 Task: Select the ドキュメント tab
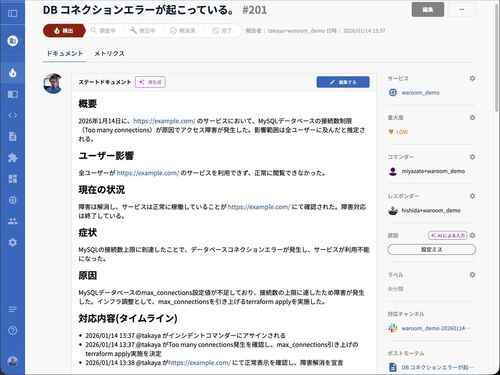click(x=65, y=53)
